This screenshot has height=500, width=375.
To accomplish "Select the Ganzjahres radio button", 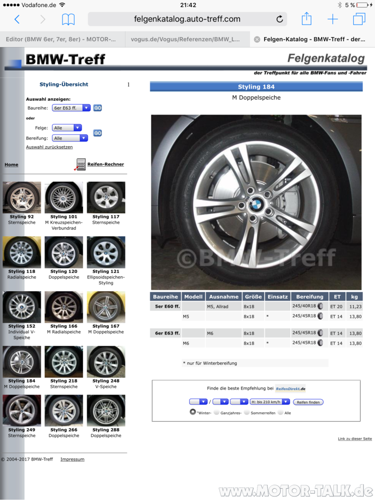I will click(216, 413).
